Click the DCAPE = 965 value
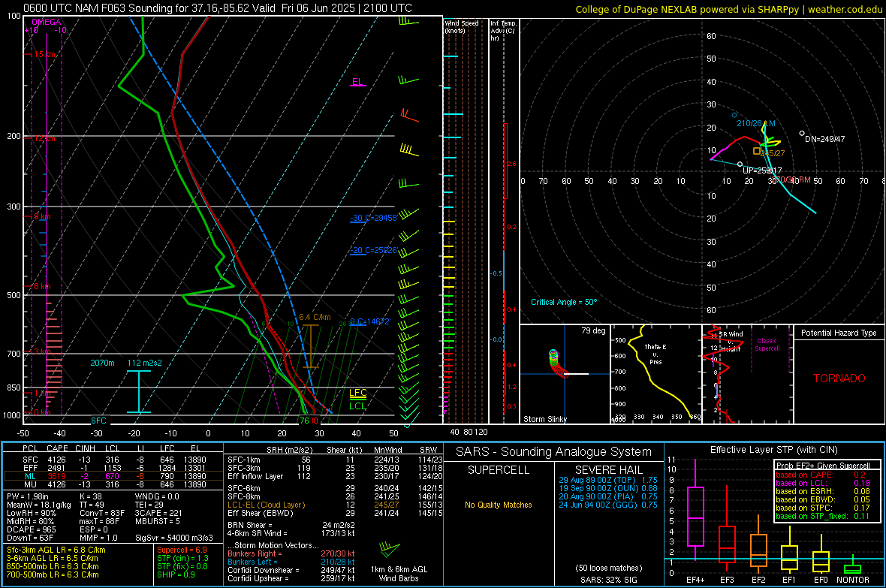The height and width of the screenshot is (588, 886). point(31,529)
